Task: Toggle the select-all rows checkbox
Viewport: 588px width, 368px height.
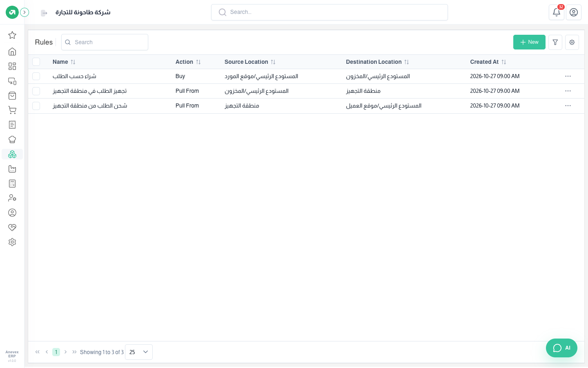Action: (x=36, y=62)
